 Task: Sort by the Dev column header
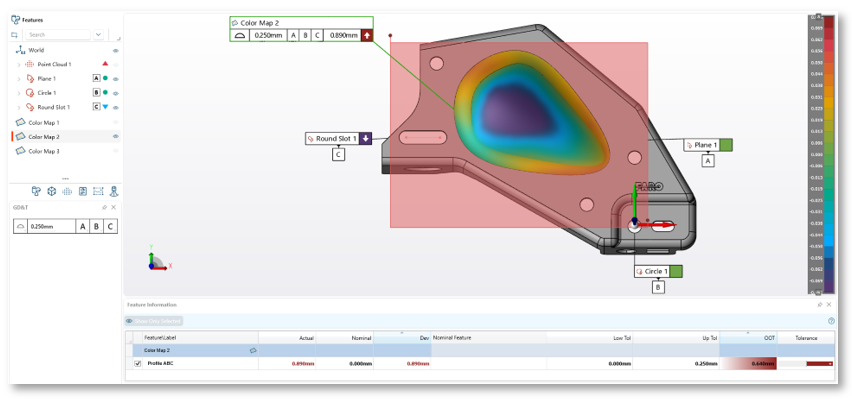point(402,338)
